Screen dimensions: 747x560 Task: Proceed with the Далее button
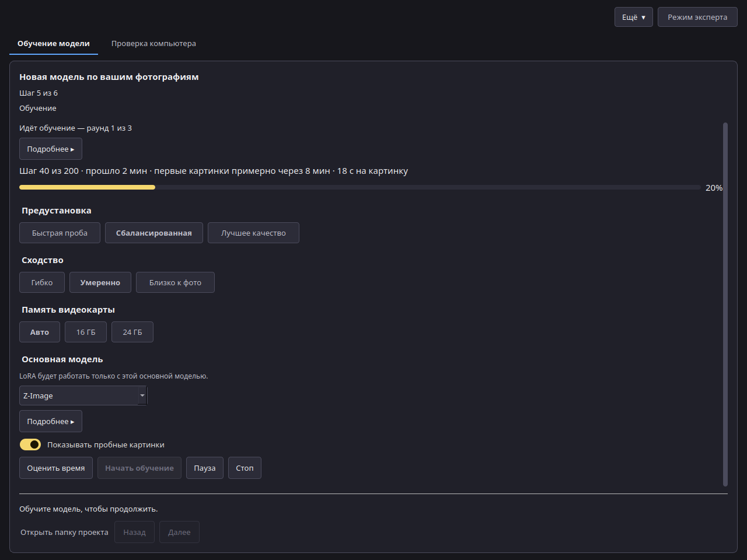[179, 532]
